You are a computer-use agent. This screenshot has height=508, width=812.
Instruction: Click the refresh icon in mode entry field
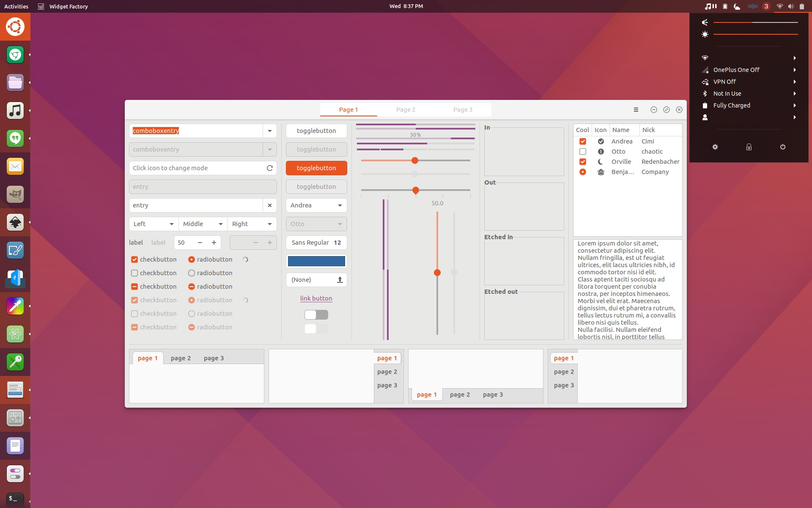pyautogui.click(x=269, y=168)
